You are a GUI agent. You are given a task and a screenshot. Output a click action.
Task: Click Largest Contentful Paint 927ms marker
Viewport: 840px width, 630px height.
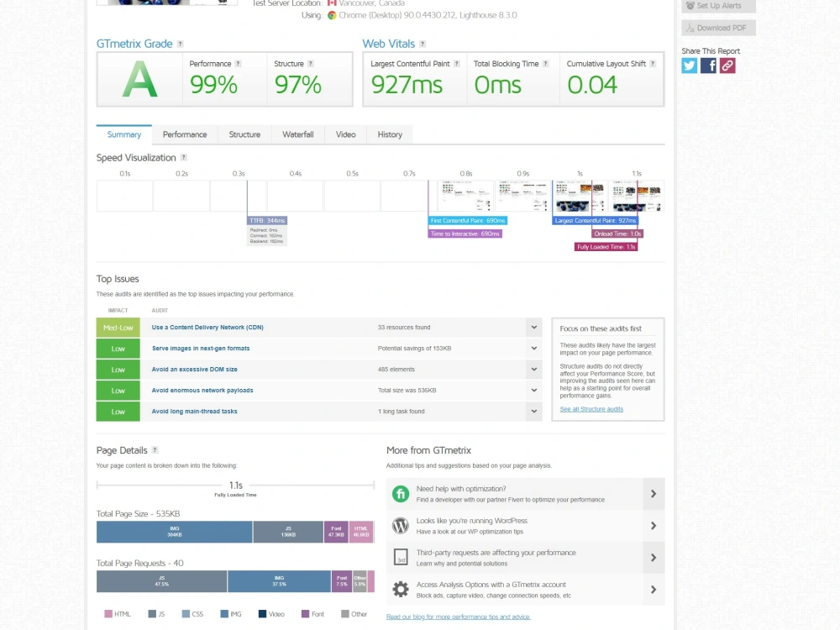pyautogui.click(x=596, y=221)
